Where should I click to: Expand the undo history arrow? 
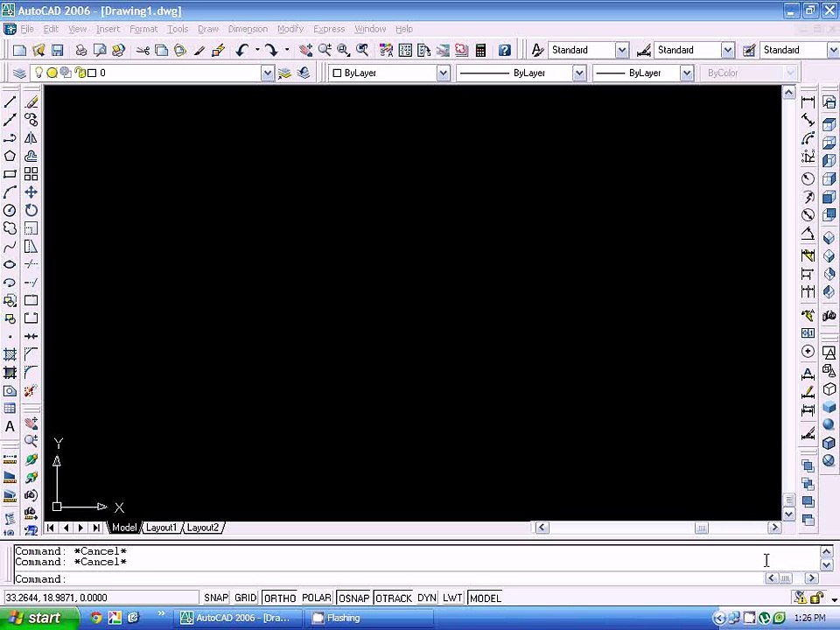(x=257, y=51)
